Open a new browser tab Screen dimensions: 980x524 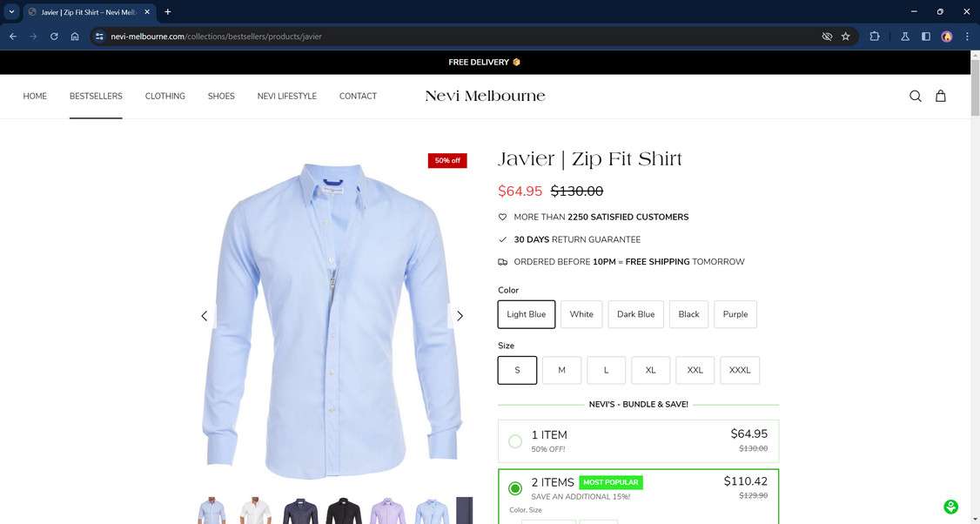pyautogui.click(x=167, y=12)
